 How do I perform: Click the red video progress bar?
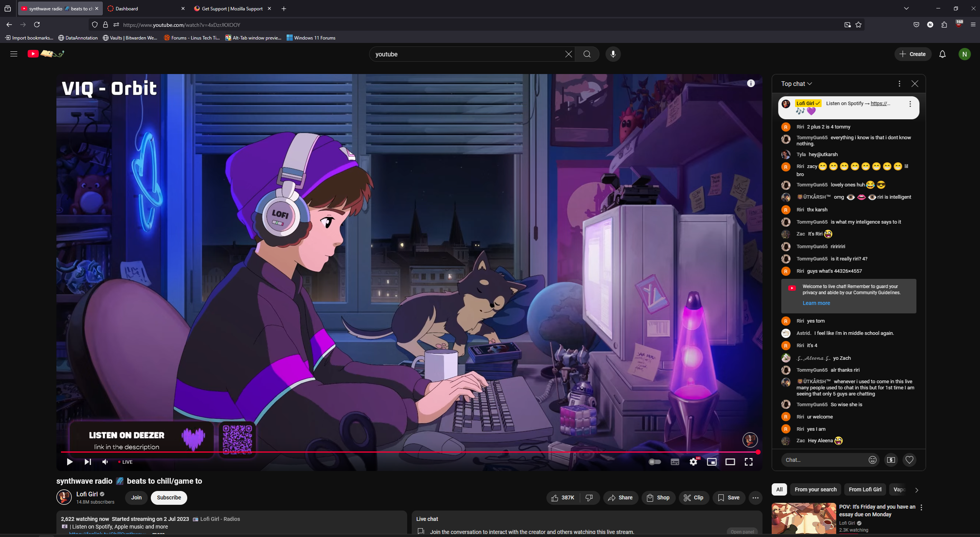point(409,452)
